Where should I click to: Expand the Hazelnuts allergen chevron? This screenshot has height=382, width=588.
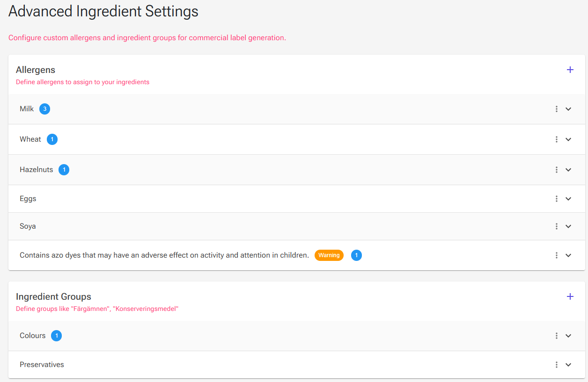pyautogui.click(x=568, y=170)
